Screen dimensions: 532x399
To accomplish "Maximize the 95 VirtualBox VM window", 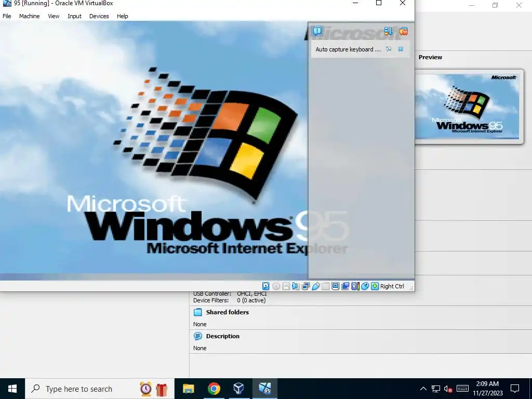I will coord(379,3).
